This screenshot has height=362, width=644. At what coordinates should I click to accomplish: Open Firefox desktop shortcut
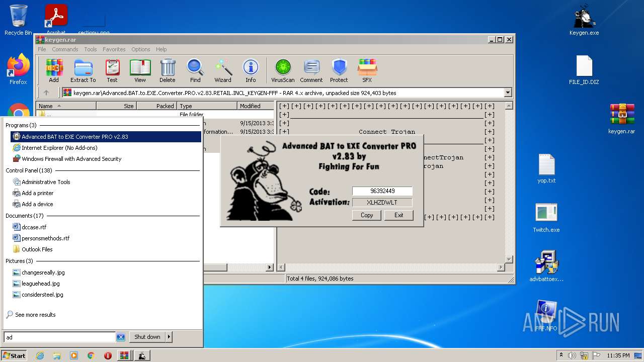[18, 69]
